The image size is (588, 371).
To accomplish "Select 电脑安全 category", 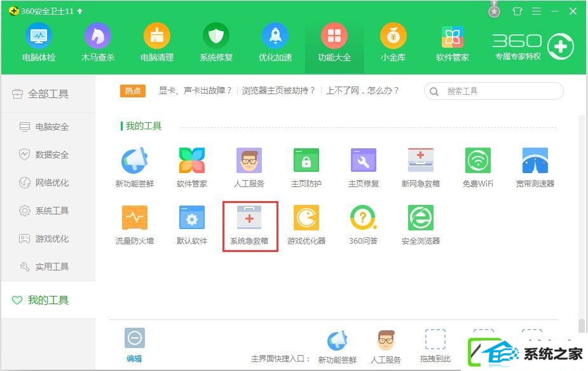I will [48, 127].
